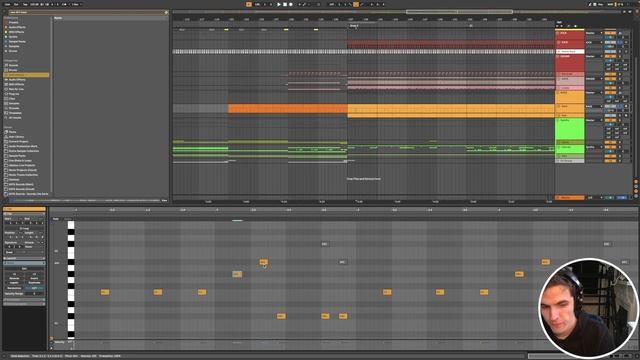Click the arrangement overview bar
Screen dimensions: 640x360
(x=396, y=12)
